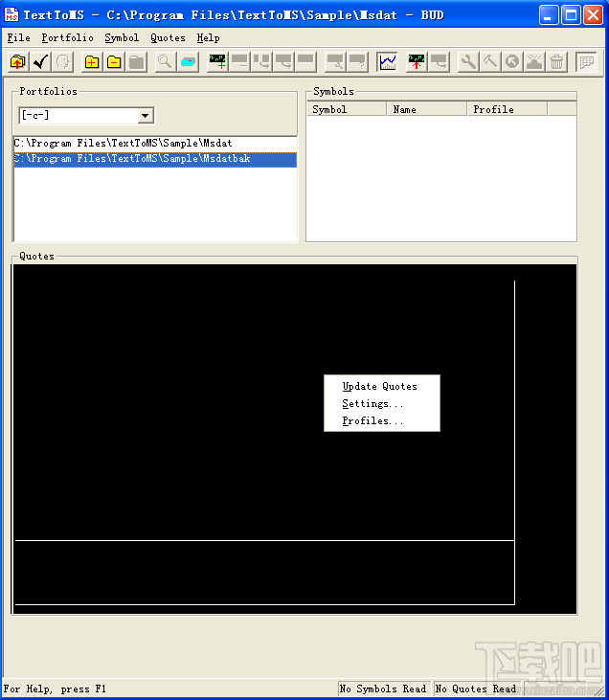Click the TextToMS title bar app icon
The width and height of the screenshot is (609, 700).
pyautogui.click(x=11, y=14)
